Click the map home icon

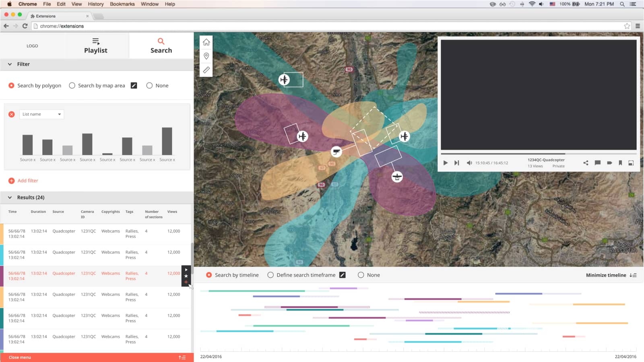206,42
